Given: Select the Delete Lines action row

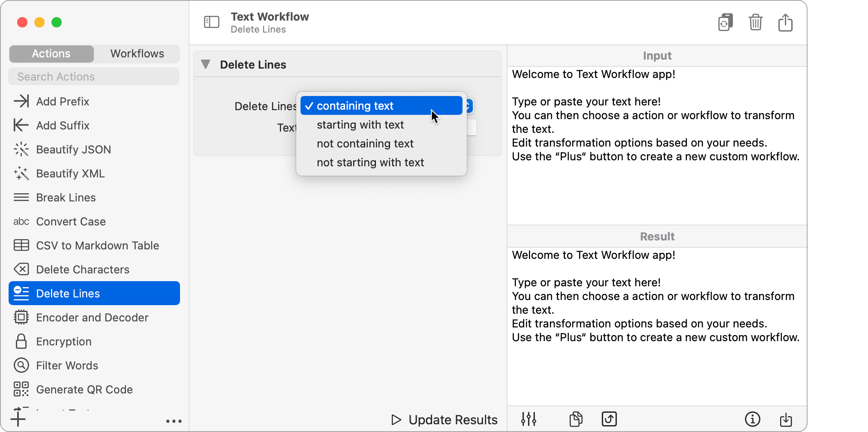Looking at the screenshot, I should coord(94,293).
